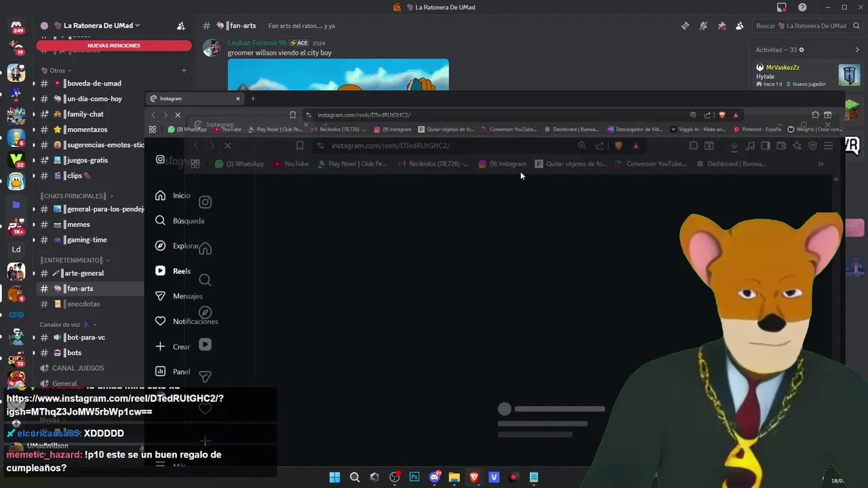Open Instagram Mensajes
This screenshot has width=868, height=488.
tap(178, 296)
